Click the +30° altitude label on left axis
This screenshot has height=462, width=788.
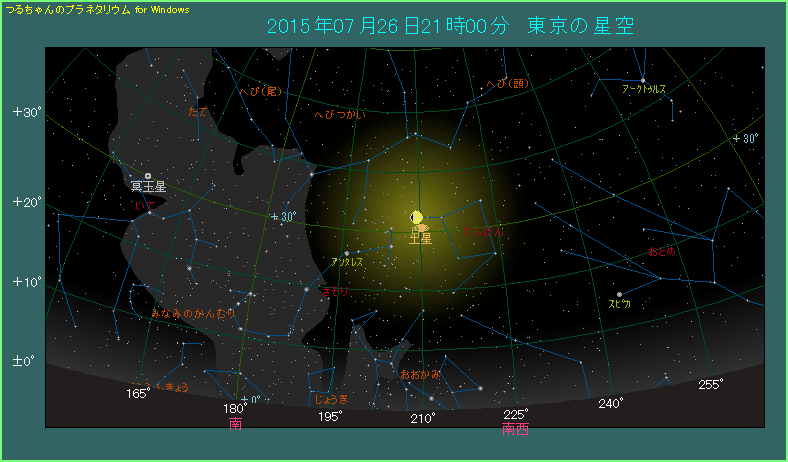click(x=27, y=112)
